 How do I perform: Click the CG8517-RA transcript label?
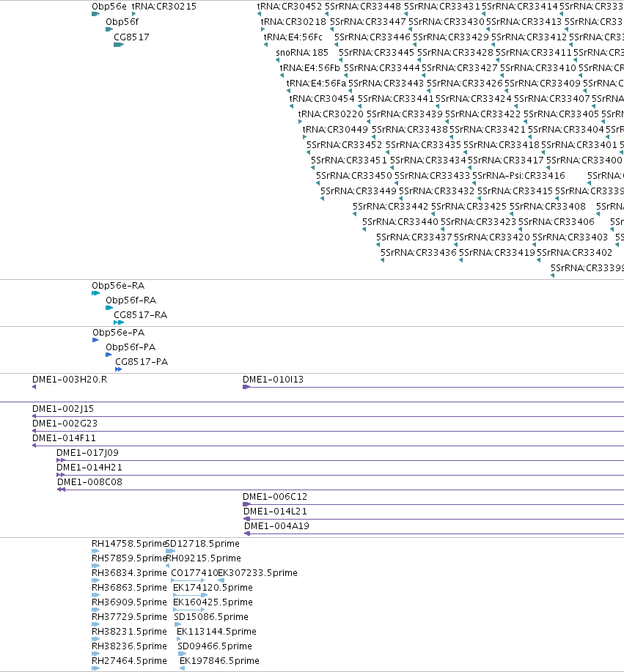click(x=140, y=315)
